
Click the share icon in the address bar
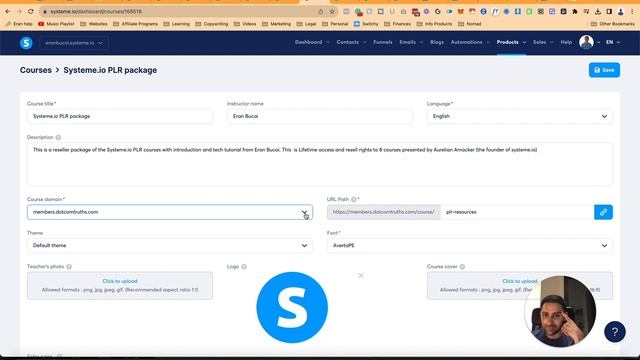tap(320, 11)
